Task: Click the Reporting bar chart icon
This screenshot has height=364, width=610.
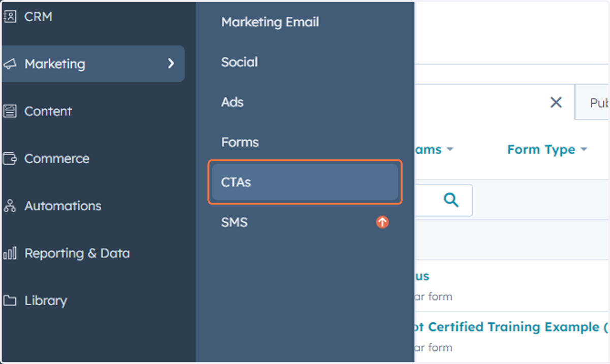Action: click(x=10, y=253)
